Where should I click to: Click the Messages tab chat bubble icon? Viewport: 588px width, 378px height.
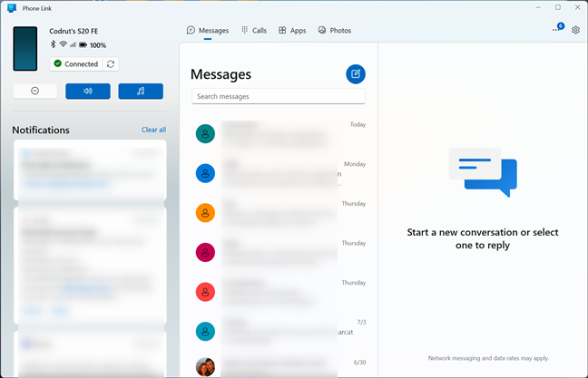pos(191,30)
